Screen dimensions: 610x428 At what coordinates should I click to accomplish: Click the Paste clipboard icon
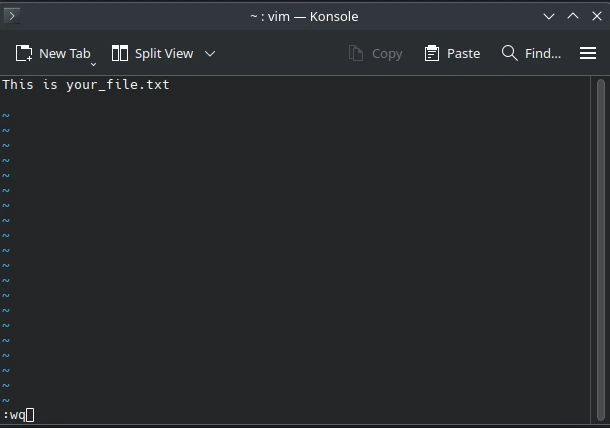432,53
